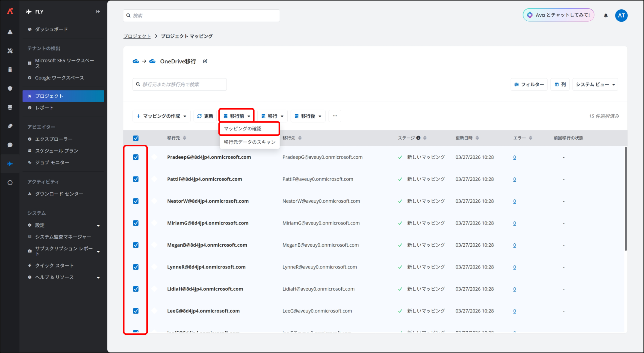Expand the 移行後 dropdown
644x353 pixels.
pos(308,116)
